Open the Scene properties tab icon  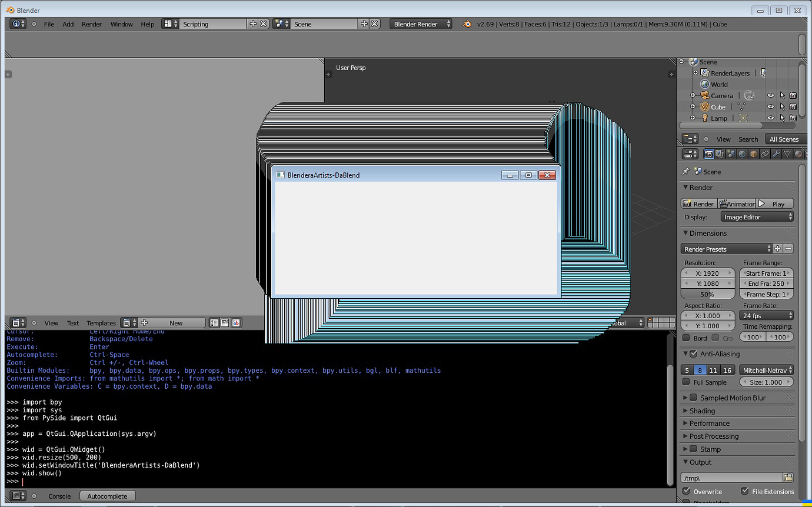click(x=731, y=154)
